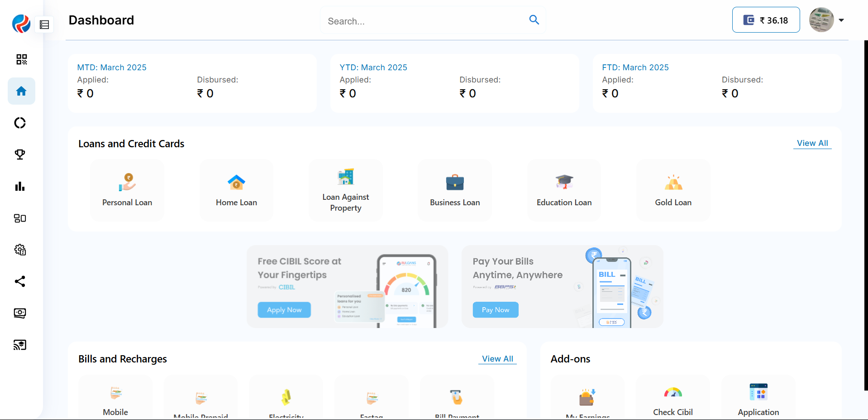The image size is (868, 420).
Task: Toggle the sidebar menu list icon
Action: click(44, 24)
